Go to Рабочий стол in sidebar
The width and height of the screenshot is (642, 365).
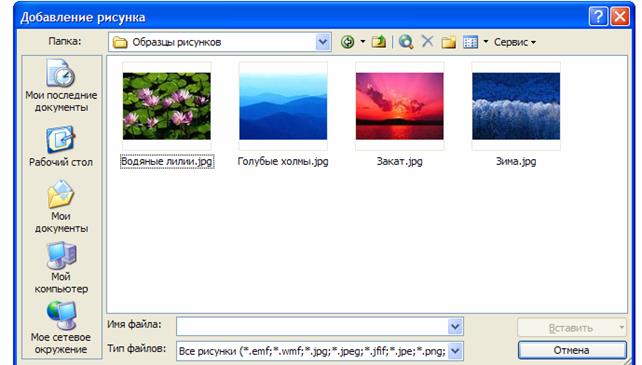pyautogui.click(x=61, y=147)
